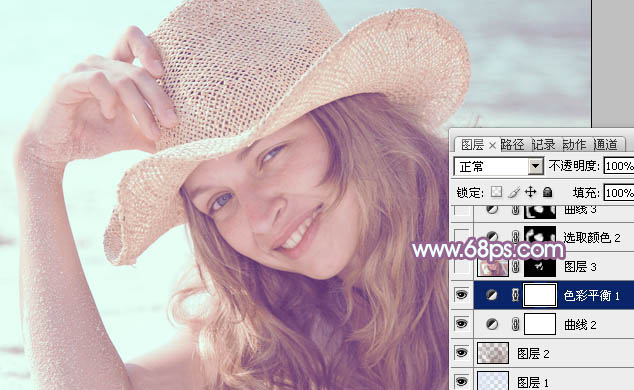634x390 pixels.
Task: Show the 曲线 3 layer
Action: coord(461,210)
